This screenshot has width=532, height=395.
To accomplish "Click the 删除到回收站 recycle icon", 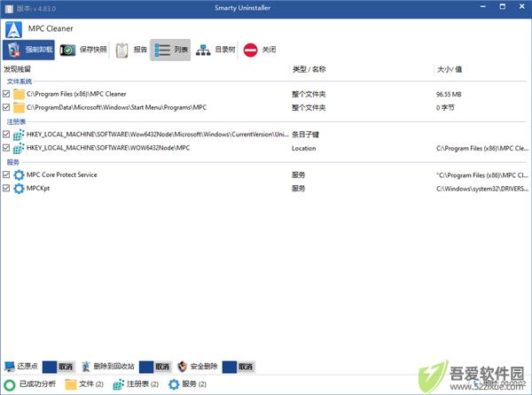I will (x=86, y=367).
